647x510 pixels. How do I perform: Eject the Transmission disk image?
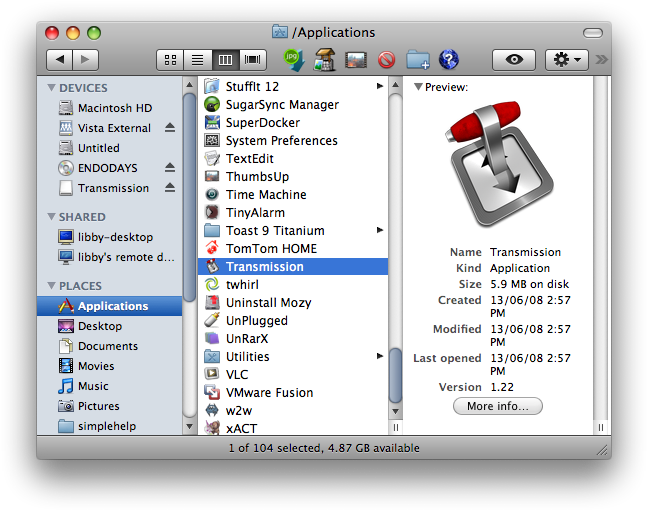[170, 188]
